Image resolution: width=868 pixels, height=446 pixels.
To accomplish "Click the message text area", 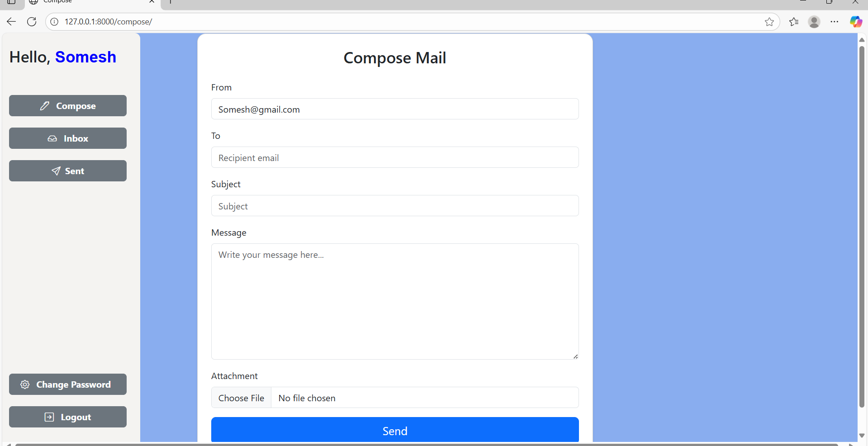I will [x=395, y=302].
